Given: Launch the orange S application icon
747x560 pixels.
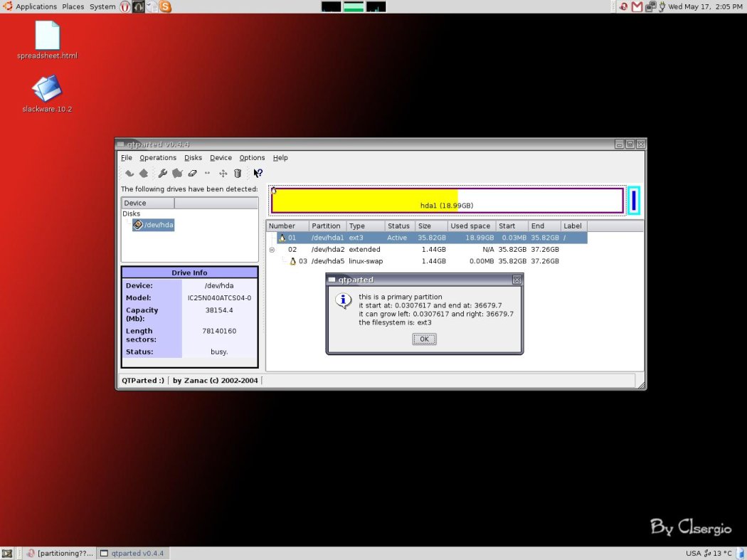Looking at the screenshot, I should click(165, 6).
